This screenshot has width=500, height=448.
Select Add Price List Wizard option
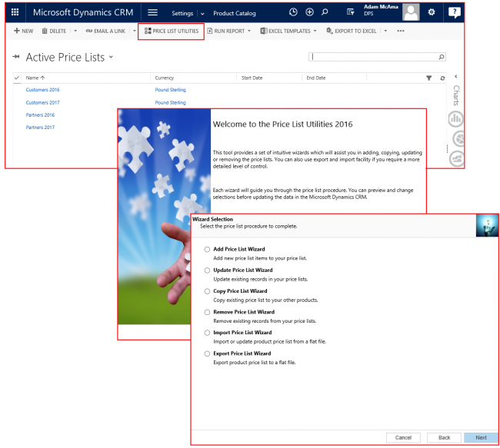coord(207,249)
